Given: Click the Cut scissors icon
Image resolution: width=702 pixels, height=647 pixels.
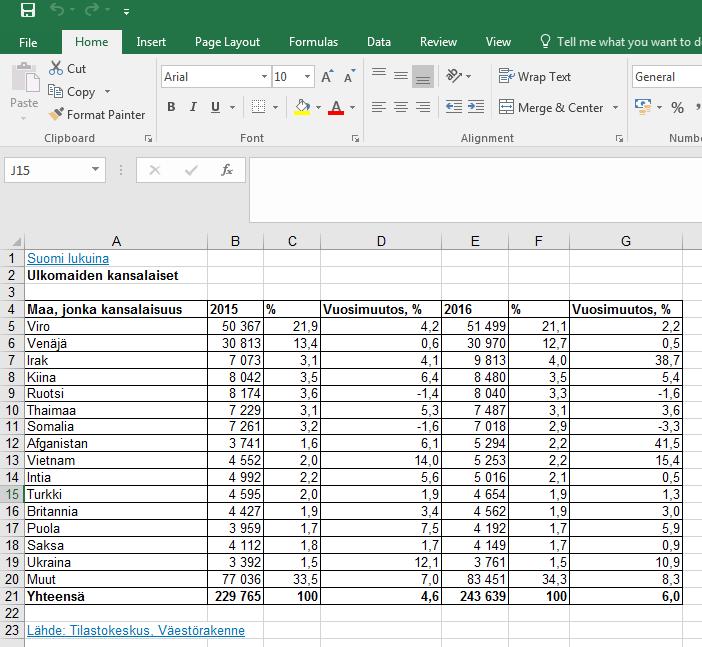Looking at the screenshot, I should click(x=56, y=69).
